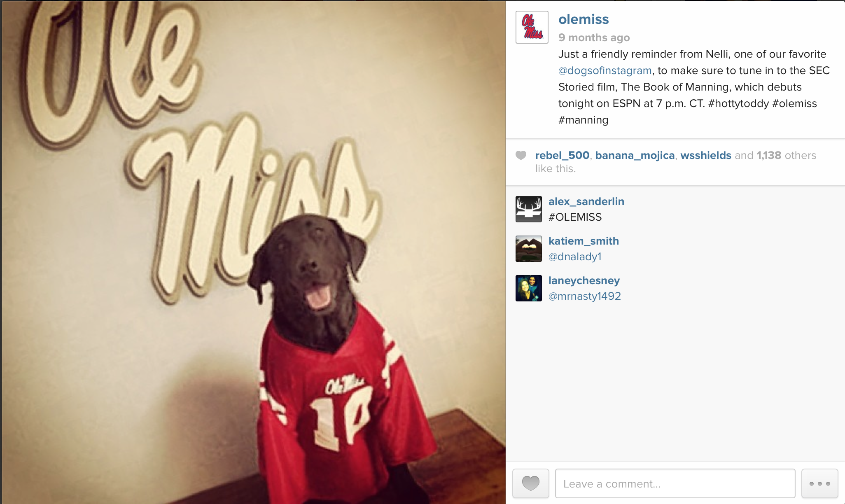Image resolution: width=845 pixels, height=504 pixels.
Task: Click the alex_sanderlin username
Action: 586,201
